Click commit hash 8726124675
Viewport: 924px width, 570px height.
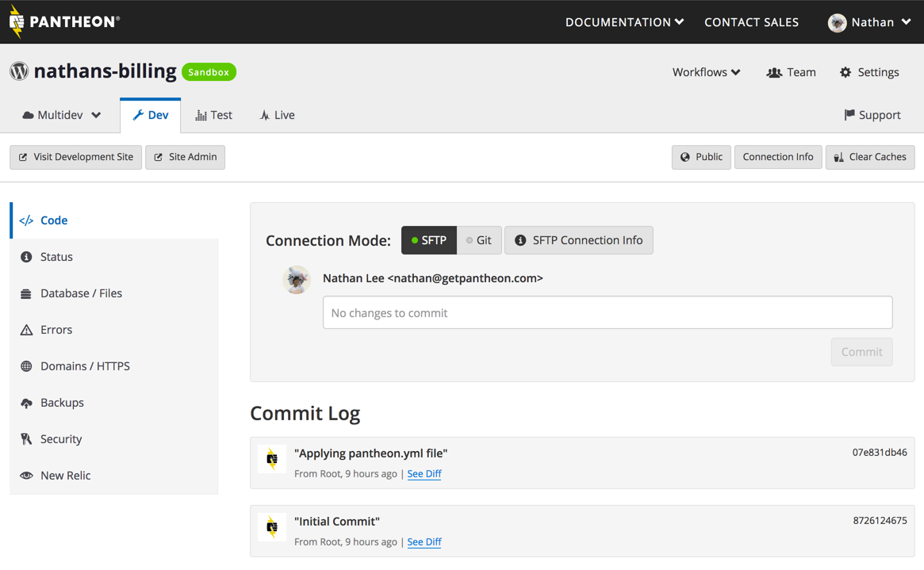click(880, 521)
